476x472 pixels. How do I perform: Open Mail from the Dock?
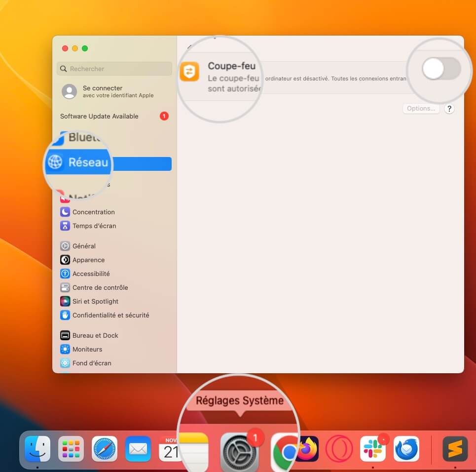coord(138,449)
